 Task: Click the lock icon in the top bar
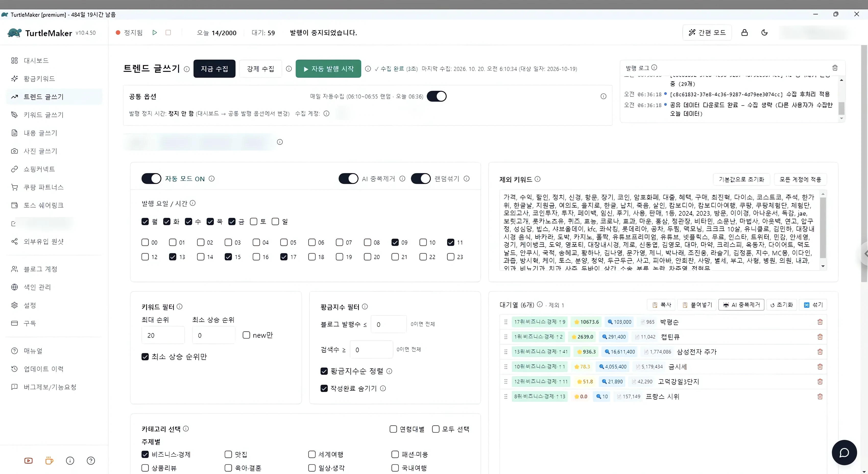pyautogui.click(x=745, y=33)
